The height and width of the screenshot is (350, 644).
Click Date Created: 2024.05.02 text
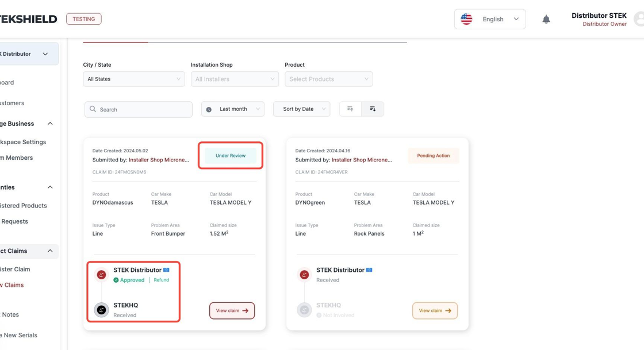(x=120, y=151)
